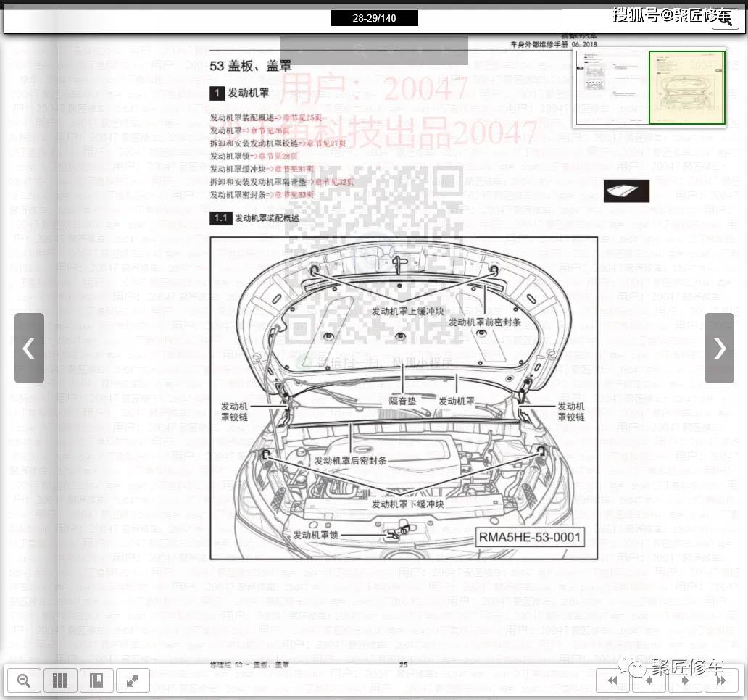Flip to the previous spread with the large left chevron

pos(29,348)
